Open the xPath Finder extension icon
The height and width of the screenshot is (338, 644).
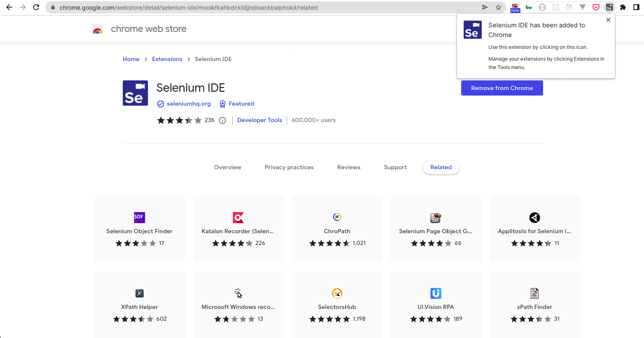534,293
